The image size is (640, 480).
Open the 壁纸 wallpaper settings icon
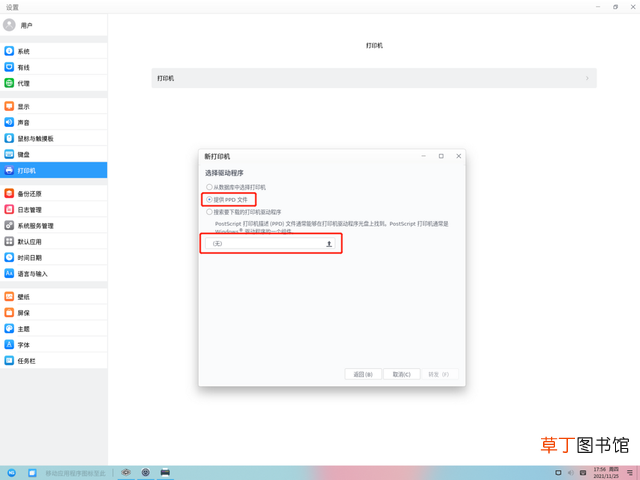pos(9,297)
